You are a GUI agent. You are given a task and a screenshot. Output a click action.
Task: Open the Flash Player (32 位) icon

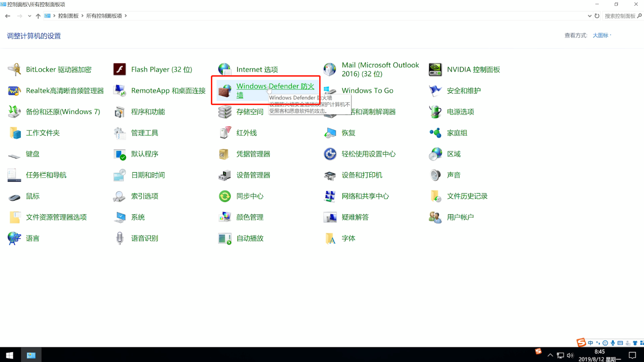coord(120,70)
